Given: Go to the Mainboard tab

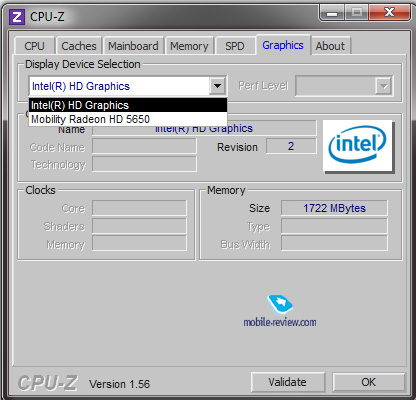Looking at the screenshot, I should 133,46.
